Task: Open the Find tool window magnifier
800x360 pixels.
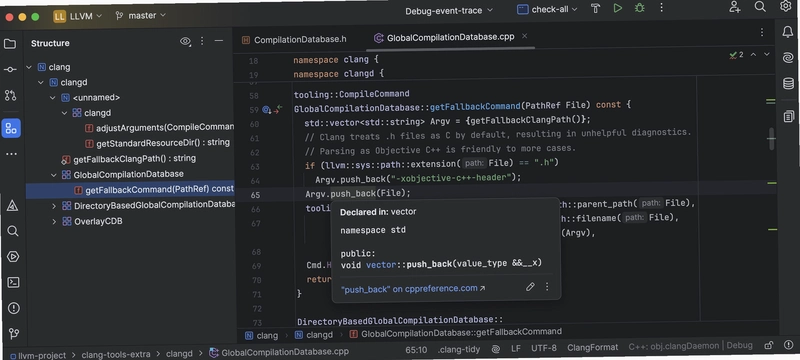Action: pyautogui.click(x=13, y=231)
